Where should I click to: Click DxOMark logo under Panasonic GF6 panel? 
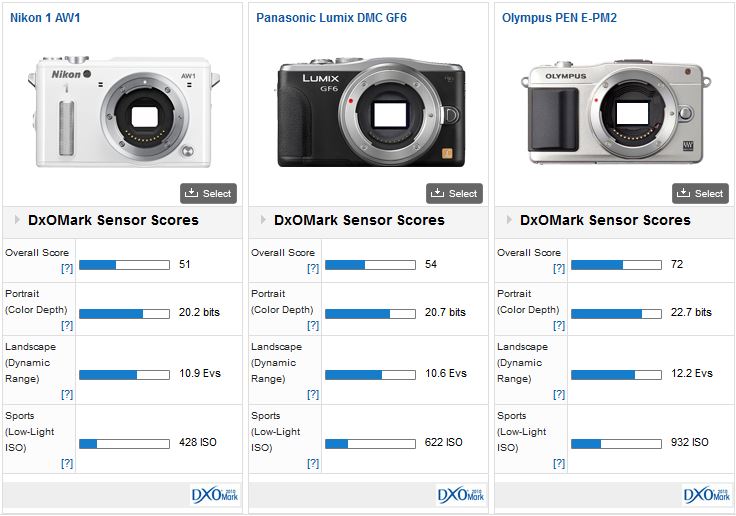click(x=461, y=495)
